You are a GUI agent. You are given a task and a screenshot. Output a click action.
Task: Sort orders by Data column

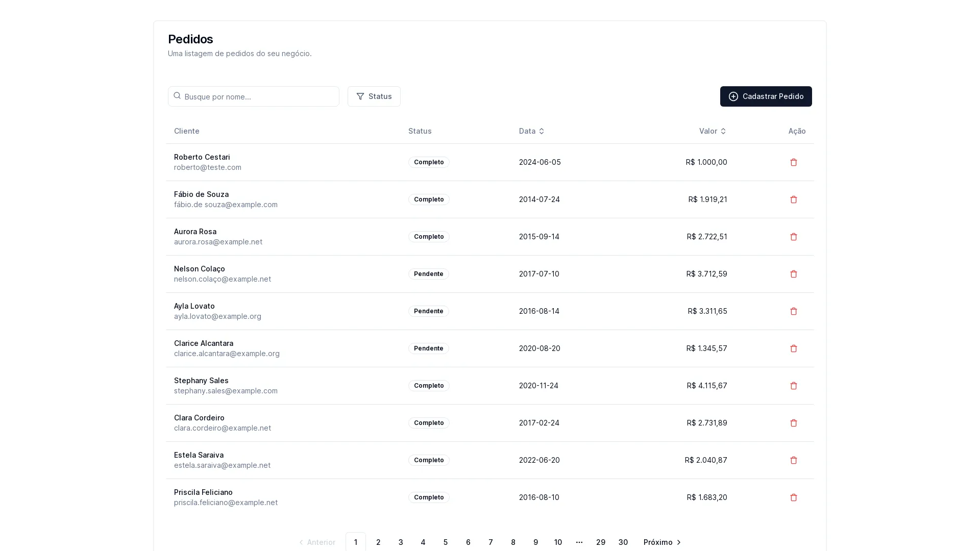pyautogui.click(x=531, y=131)
